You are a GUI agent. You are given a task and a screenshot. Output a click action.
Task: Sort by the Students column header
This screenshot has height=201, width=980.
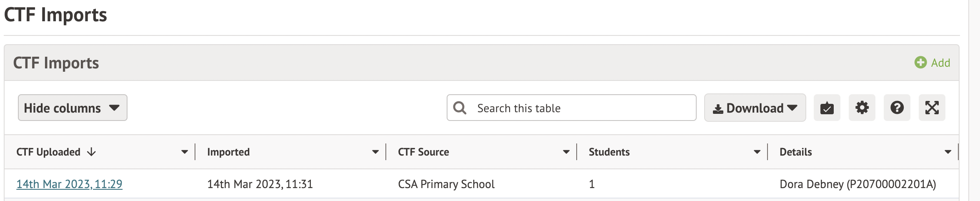(609, 152)
